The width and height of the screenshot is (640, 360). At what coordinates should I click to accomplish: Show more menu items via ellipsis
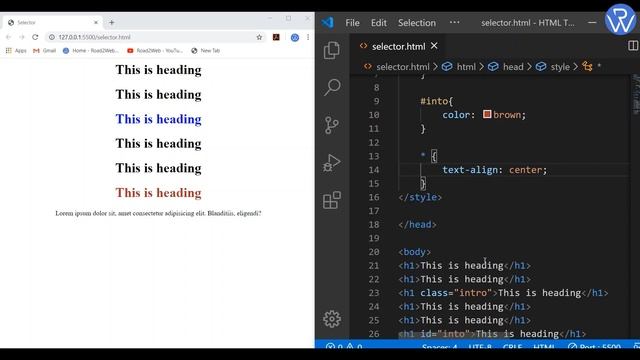454,22
